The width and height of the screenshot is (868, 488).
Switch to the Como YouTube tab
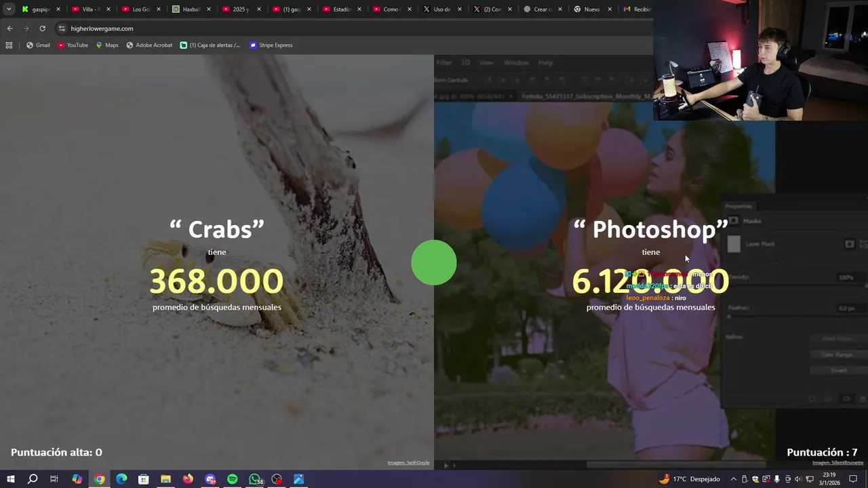click(392, 9)
